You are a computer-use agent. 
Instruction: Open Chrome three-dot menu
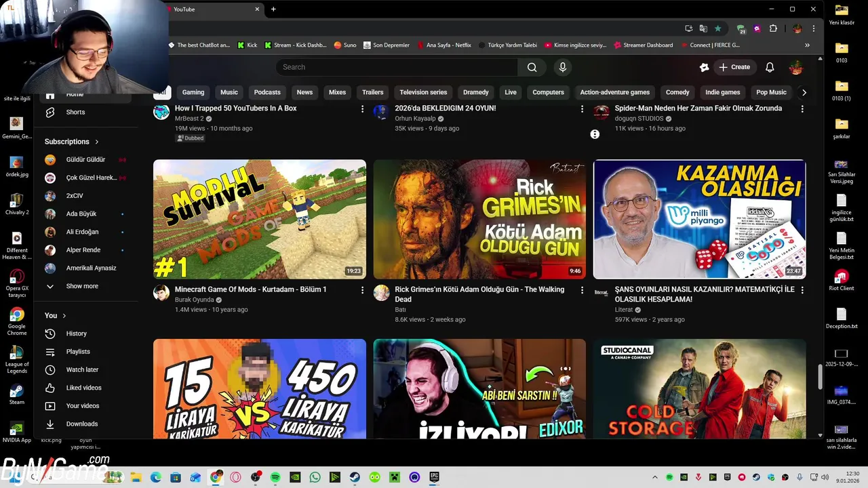(x=813, y=28)
